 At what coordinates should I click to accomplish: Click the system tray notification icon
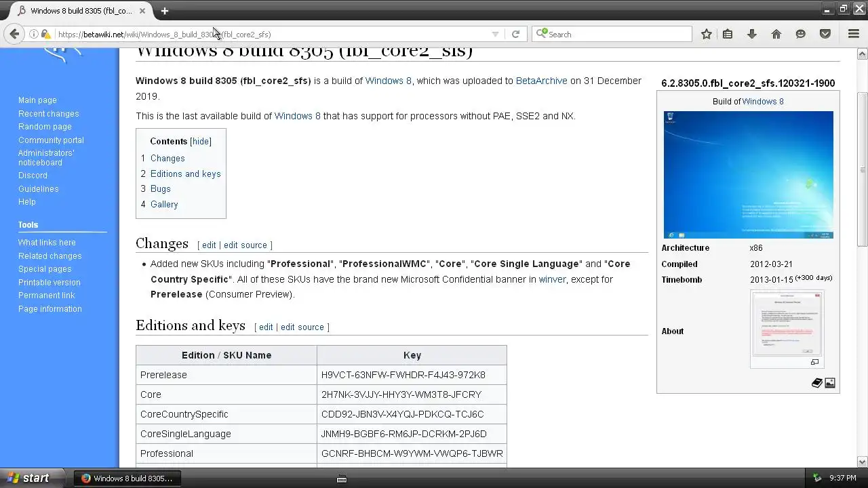coord(817,478)
